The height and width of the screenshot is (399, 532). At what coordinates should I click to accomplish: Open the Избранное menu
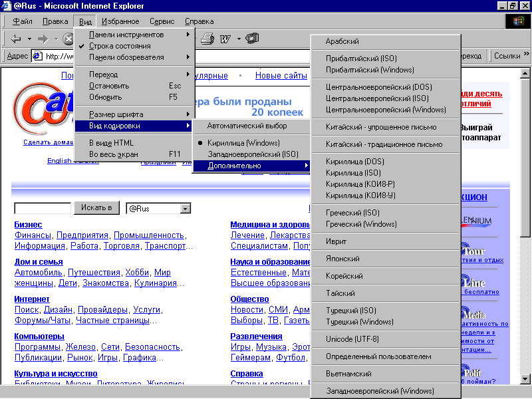[120, 21]
